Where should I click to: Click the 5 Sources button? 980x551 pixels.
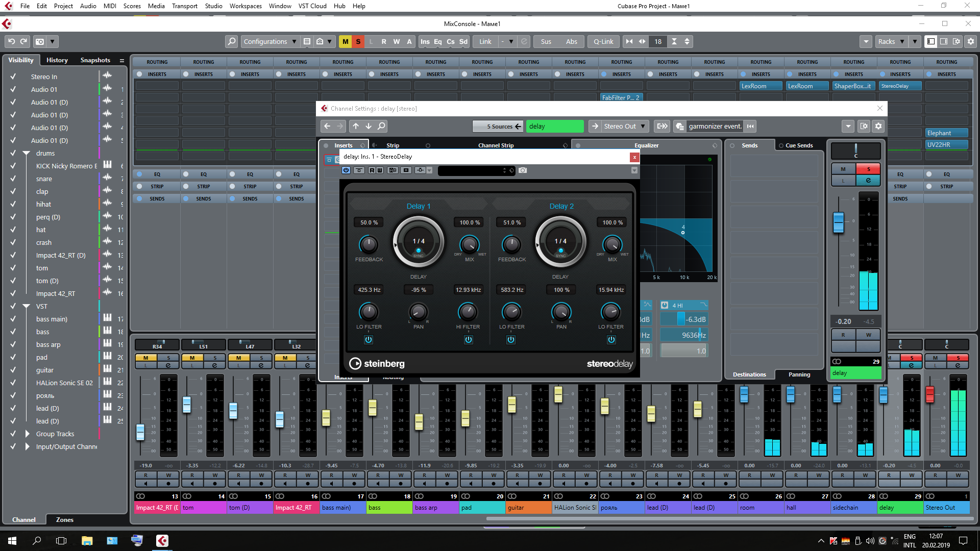[499, 126]
